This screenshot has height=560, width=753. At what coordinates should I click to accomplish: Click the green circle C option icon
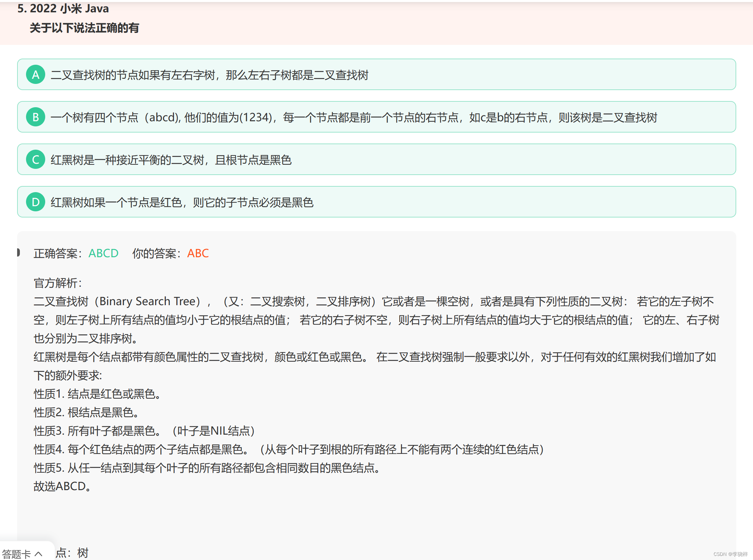36,160
